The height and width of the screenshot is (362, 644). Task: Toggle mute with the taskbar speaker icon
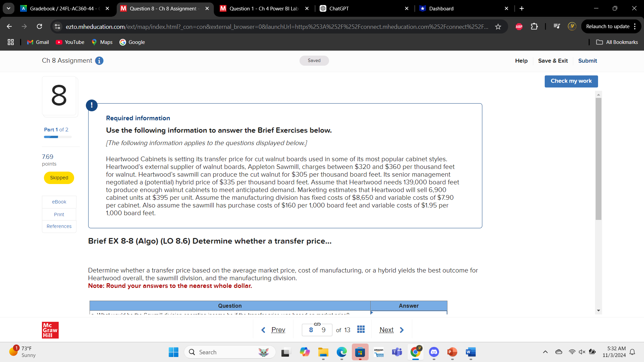[581, 352]
